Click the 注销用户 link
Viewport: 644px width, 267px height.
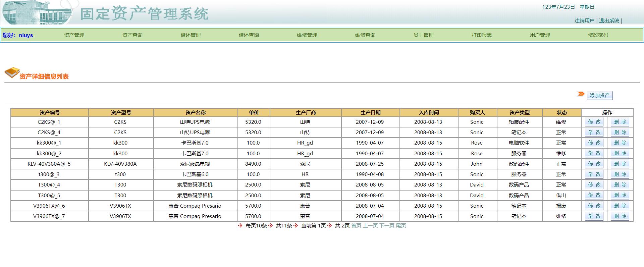(584, 21)
